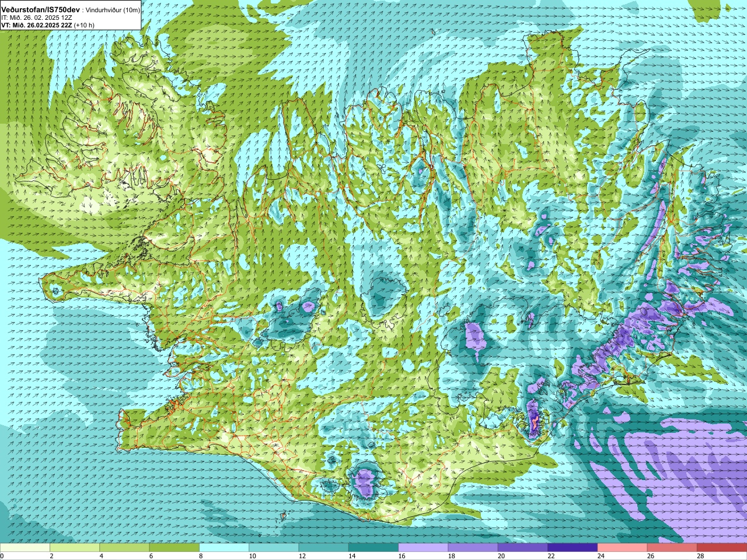The width and height of the screenshot is (747, 560).
Task: Pick the olive green 6–8 legend swatch
Action: pos(174,548)
